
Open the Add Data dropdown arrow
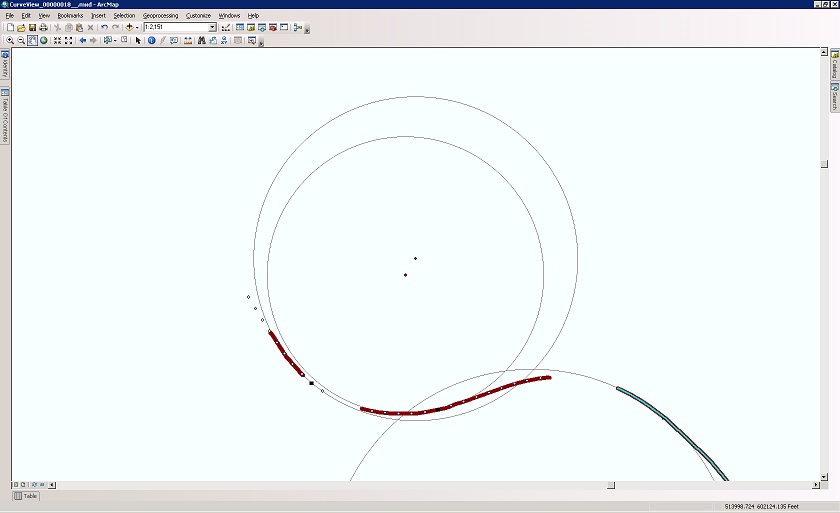(x=137, y=27)
